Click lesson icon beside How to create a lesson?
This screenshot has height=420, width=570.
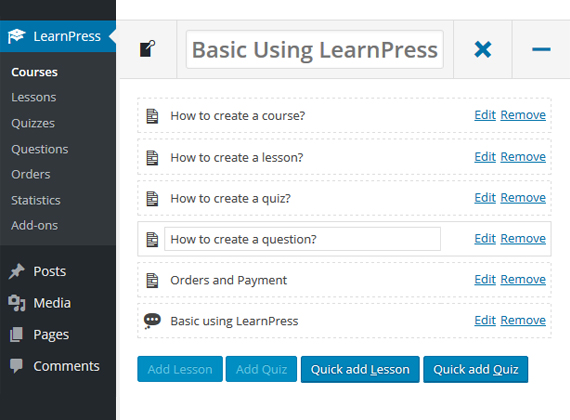[152, 158]
